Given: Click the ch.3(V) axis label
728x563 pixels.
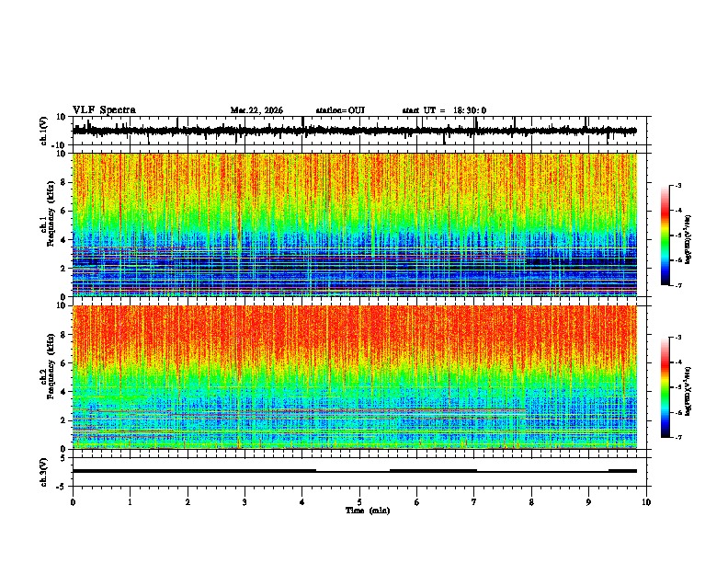Looking at the screenshot, I should click(x=44, y=472).
